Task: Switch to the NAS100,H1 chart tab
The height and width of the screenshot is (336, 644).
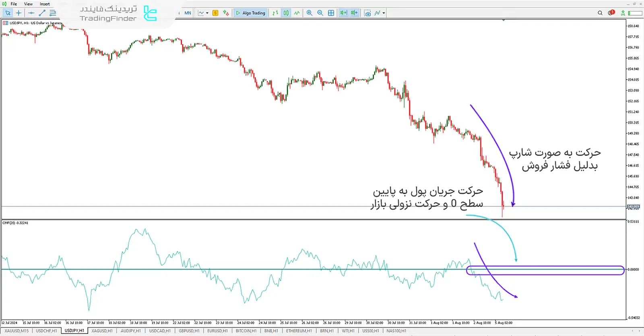Action: point(396,331)
